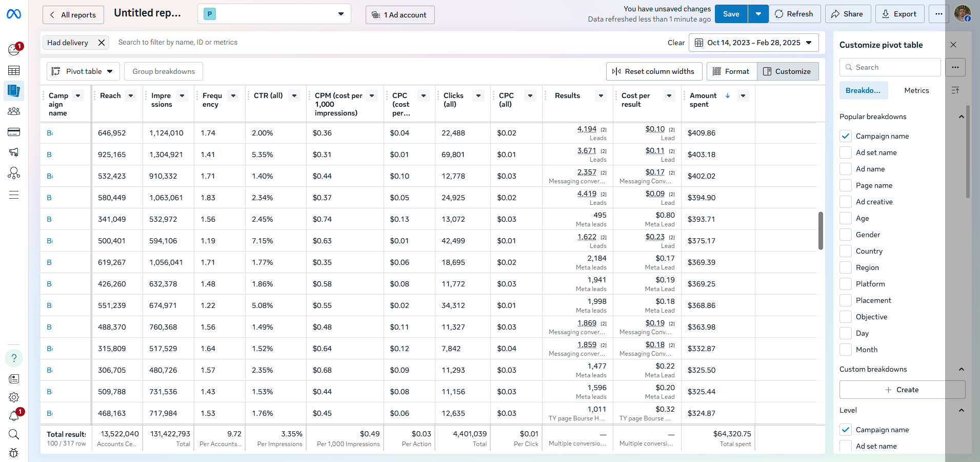Open the Help question mark icon
980x462 pixels.
coord(14,358)
